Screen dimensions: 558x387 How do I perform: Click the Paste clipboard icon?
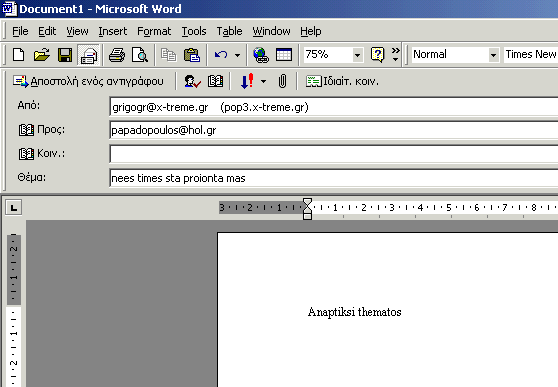tap(192, 55)
